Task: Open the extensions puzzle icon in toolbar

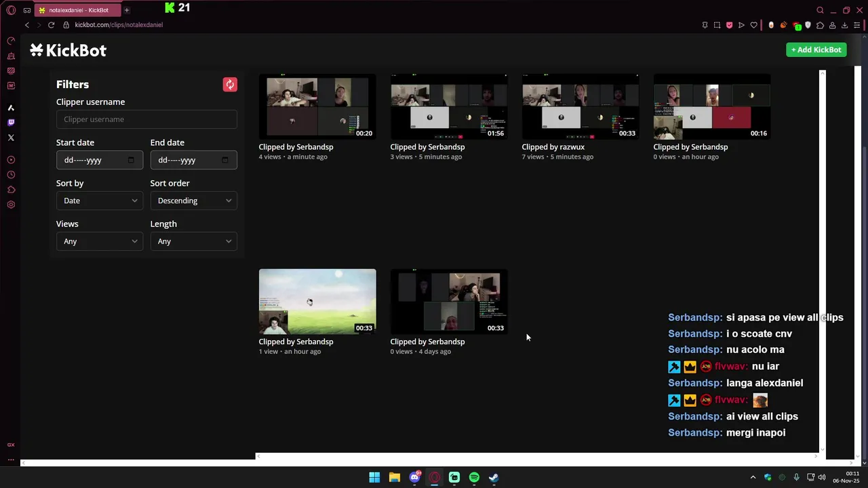Action: pos(820,25)
